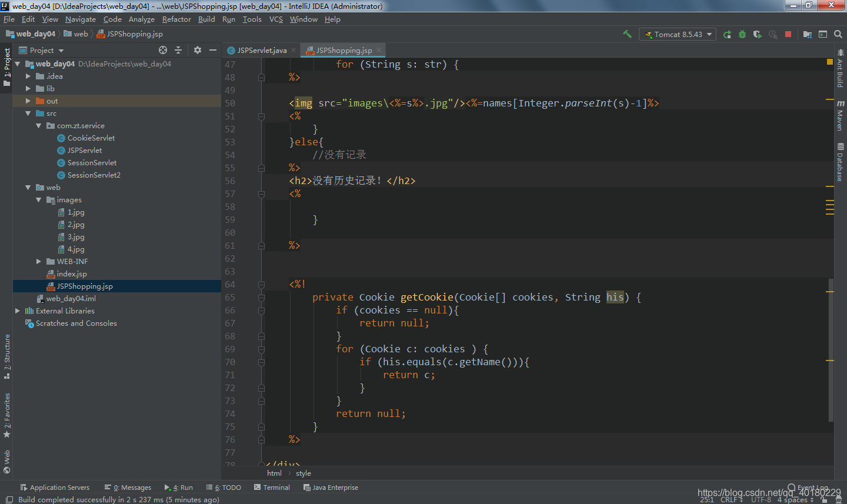
Task: Click the yellow inspection indicator square atop the editor
Action: coord(830,61)
